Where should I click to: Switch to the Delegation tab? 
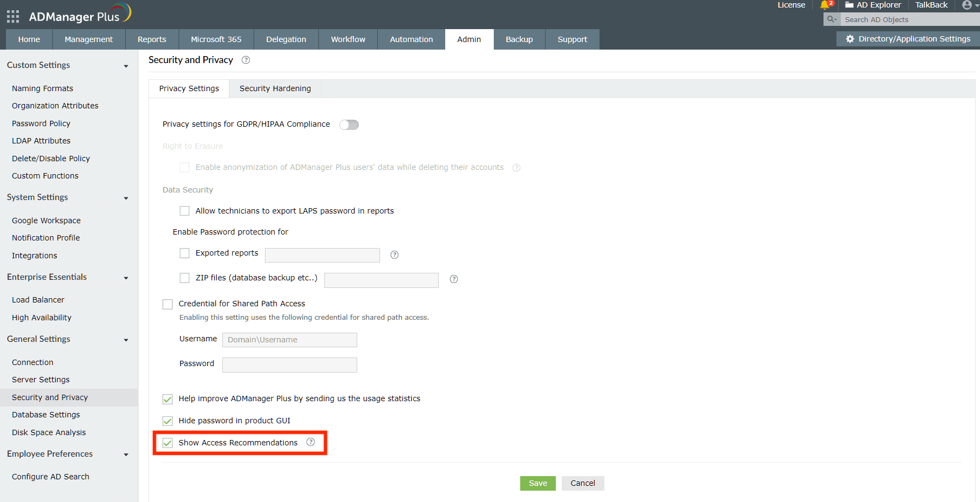click(287, 39)
